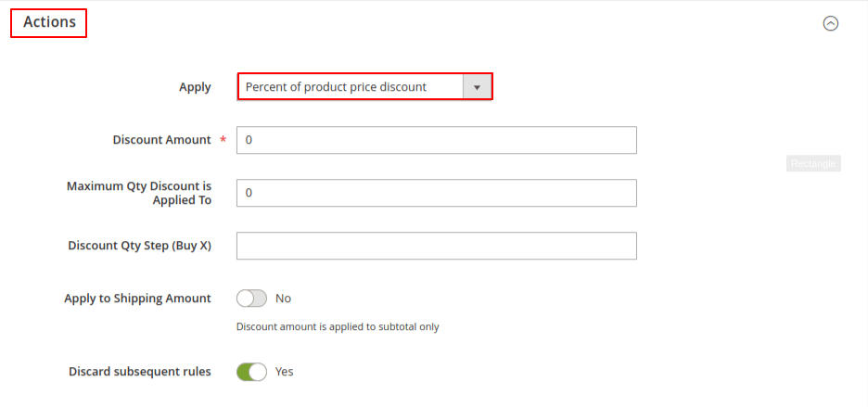Click the Yes text beside discard rules toggle
The width and height of the screenshot is (868, 407).
coord(284,372)
